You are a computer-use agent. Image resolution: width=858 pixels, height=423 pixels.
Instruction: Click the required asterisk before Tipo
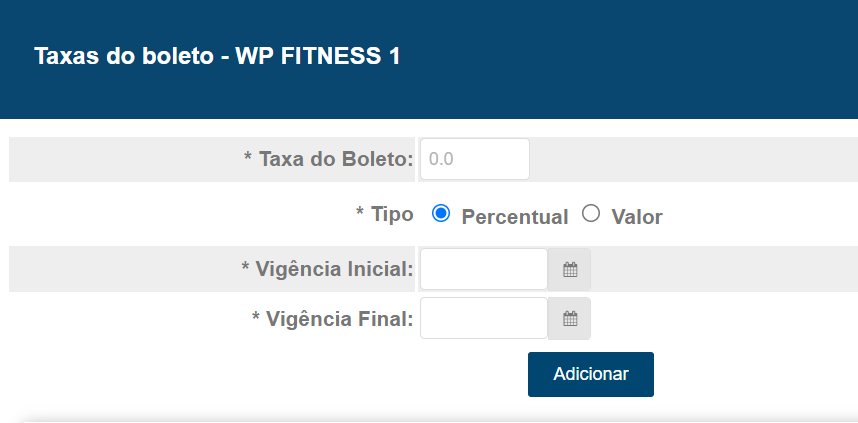[x=360, y=214]
